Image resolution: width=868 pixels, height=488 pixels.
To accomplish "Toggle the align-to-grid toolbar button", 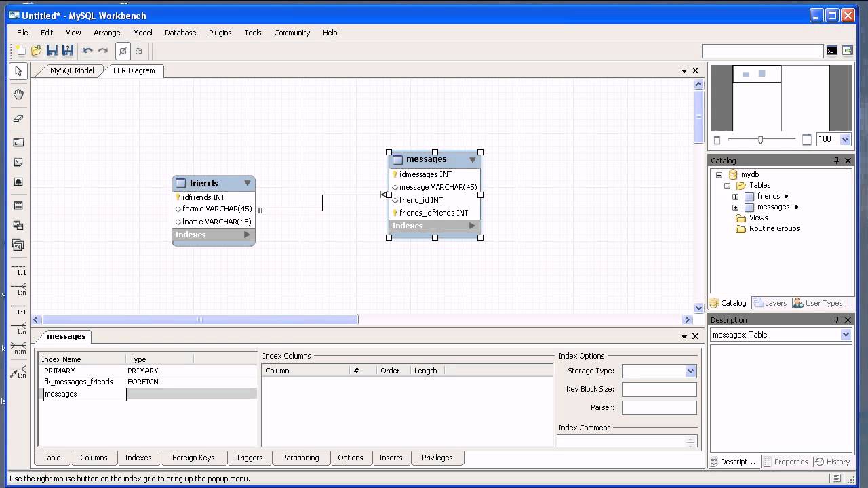I will point(138,51).
